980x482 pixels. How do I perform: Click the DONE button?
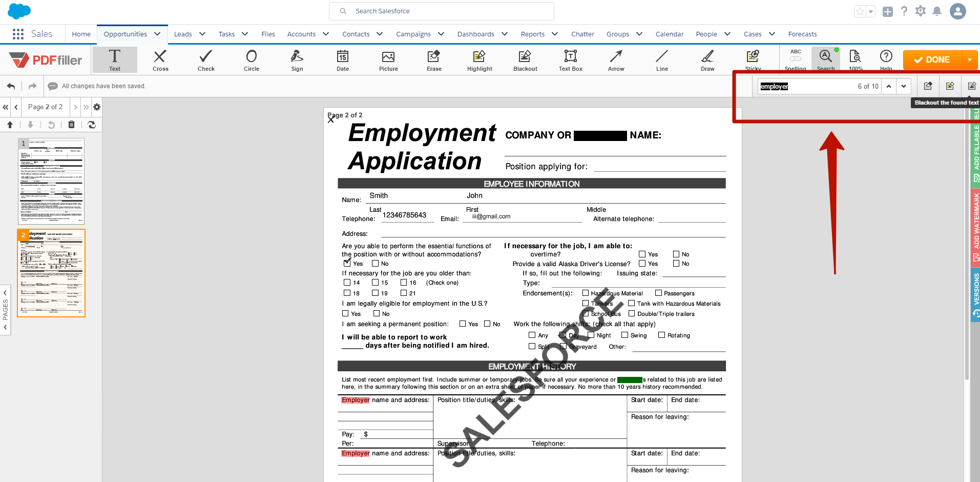point(932,59)
